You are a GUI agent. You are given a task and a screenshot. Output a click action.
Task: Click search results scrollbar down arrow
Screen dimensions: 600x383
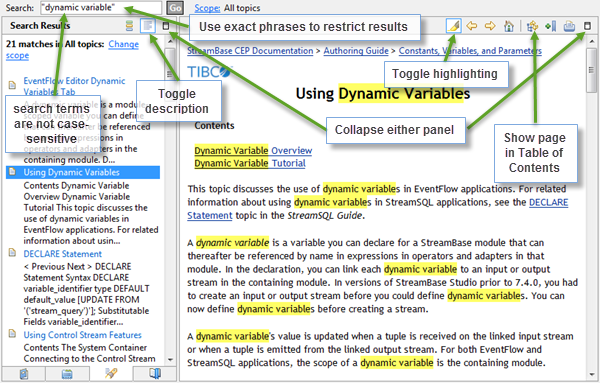pyautogui.click(x=171, y=360)
